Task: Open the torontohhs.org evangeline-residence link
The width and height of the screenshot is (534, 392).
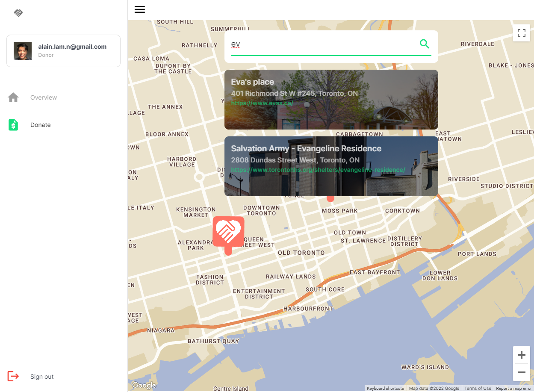Action: (x=318, y=170)
